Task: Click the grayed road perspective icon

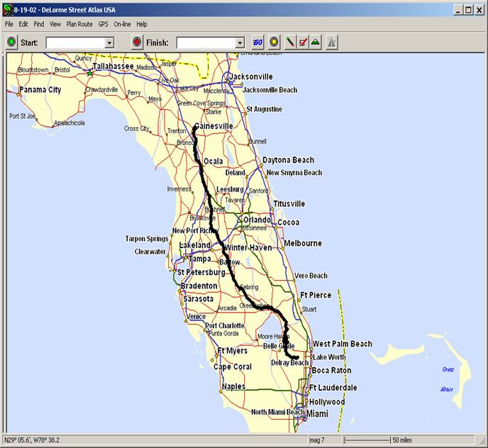Action: [x=332, y=43]
